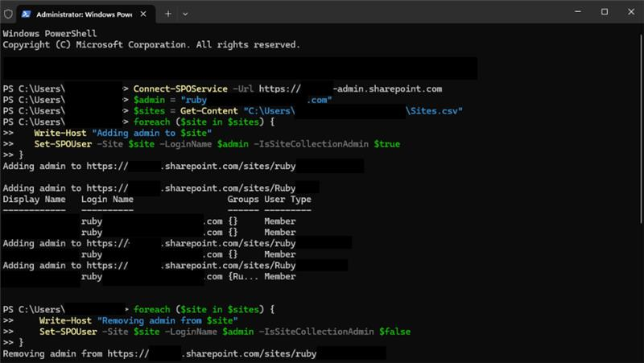The height and width of the screenshot is (363, 644).
Task: Click the first "foreach ($site in $sites)" line
Action: (x=204, y=122)
